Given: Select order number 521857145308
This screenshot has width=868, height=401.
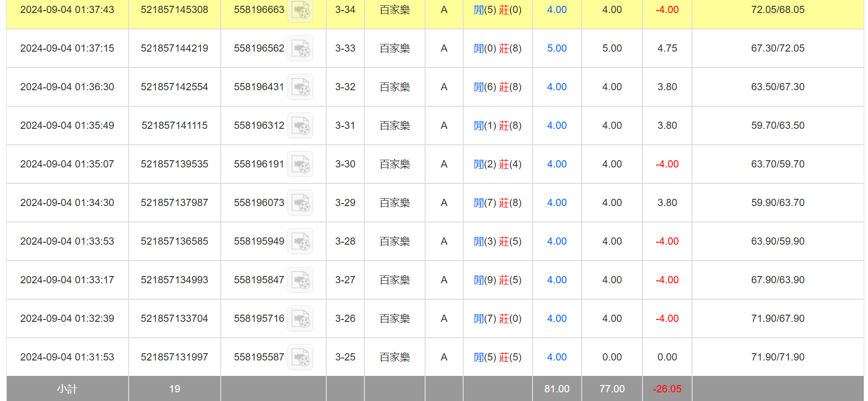Looking at the screenshot, I should coord(174,10).
